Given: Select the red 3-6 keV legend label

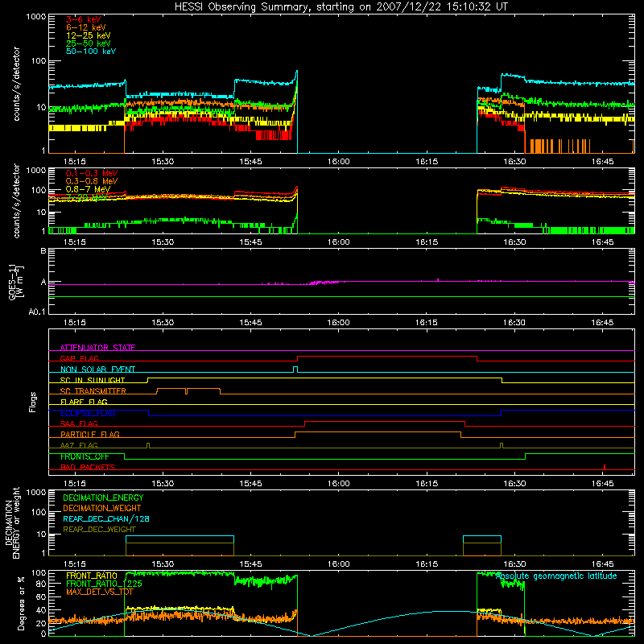Looking at the screenshot, I should tap(84, 19).
